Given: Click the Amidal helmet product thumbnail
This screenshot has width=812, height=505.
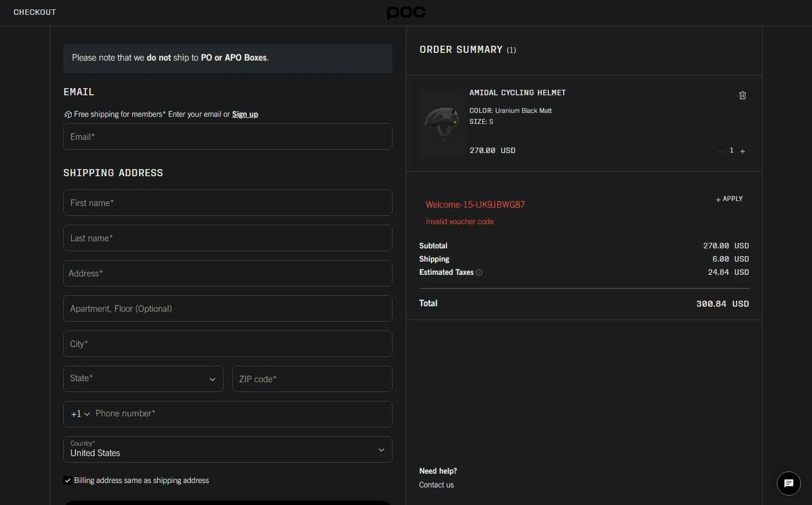Looking at the screenshot, I should (x=443, y=123).
